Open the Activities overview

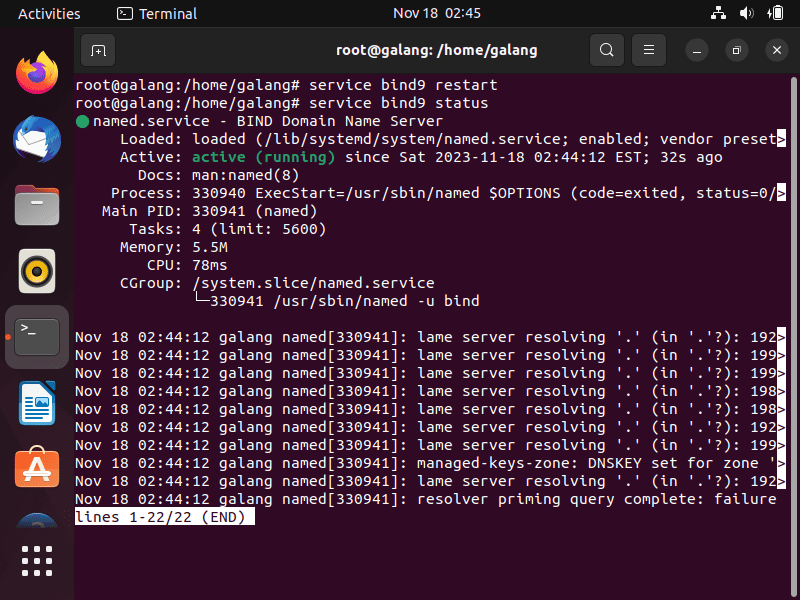click(x=49, y=13)
